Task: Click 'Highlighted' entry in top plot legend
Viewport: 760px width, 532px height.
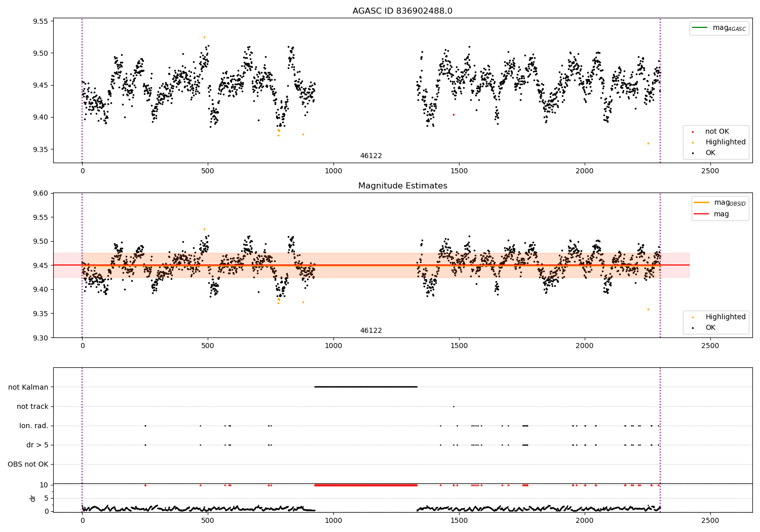Action: (x=726, y=142)
